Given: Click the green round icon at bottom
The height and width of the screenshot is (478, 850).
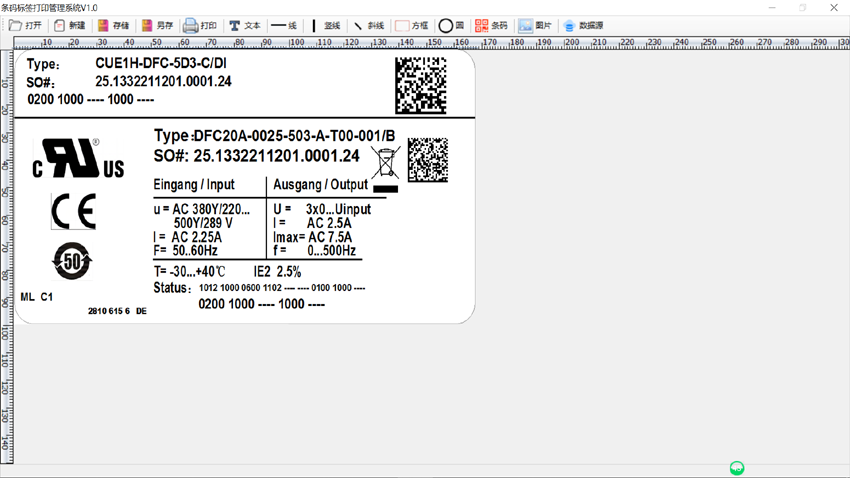Looking at the screenshot, I should point(737,468).
